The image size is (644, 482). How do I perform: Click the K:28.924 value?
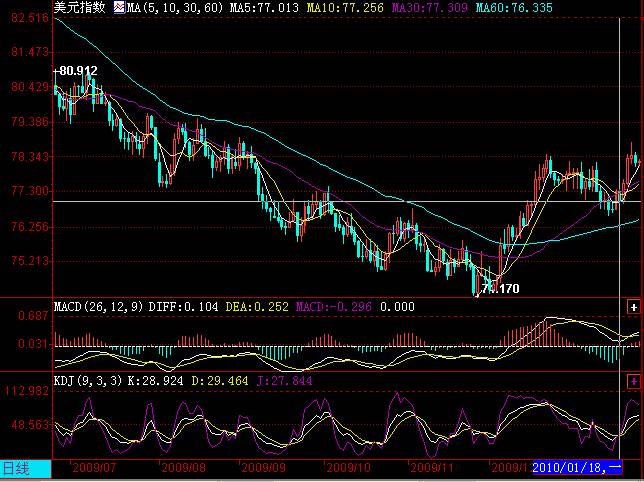coord(155,381)
